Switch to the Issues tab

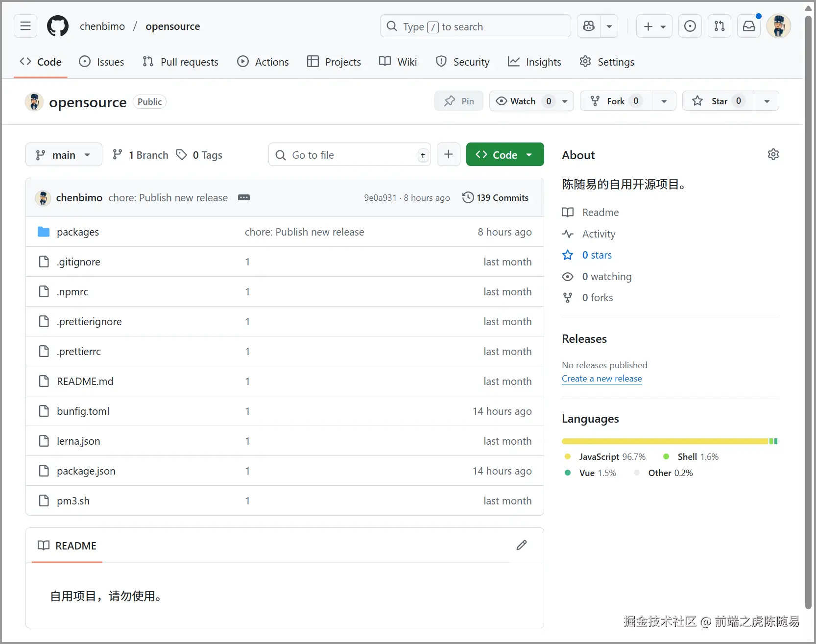(x=101, y=62)
